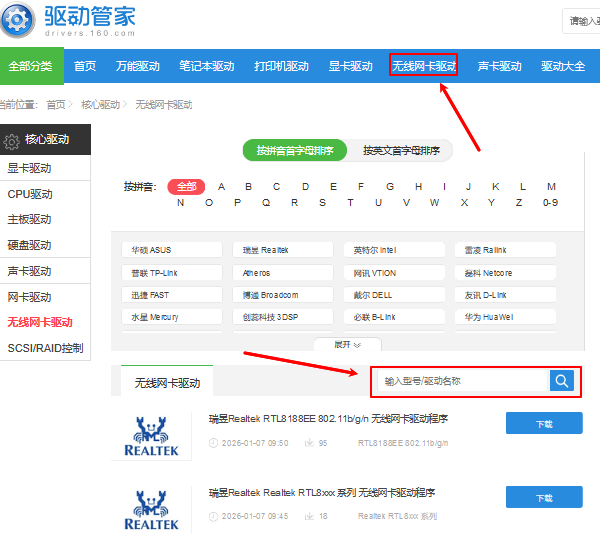The image size is (600, 537).
Task: Select CPU驱动 in the sidebar
Action: (x=30, y=194)
